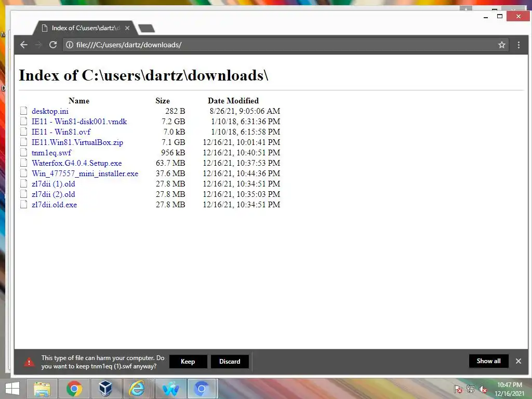Screen dimensions: 532x399
Task: Open Win_477557_mini_installer.exe link
Action: point(85,174)
